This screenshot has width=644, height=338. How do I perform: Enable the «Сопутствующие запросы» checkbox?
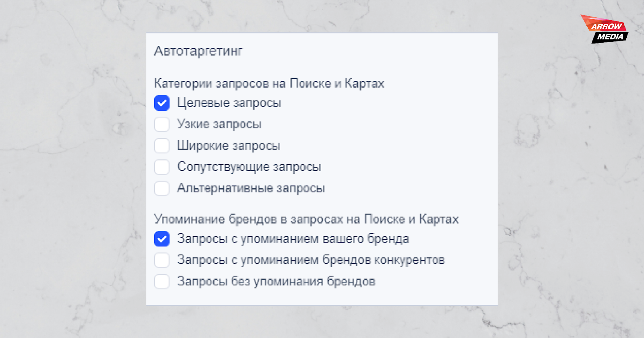(161, 167)
